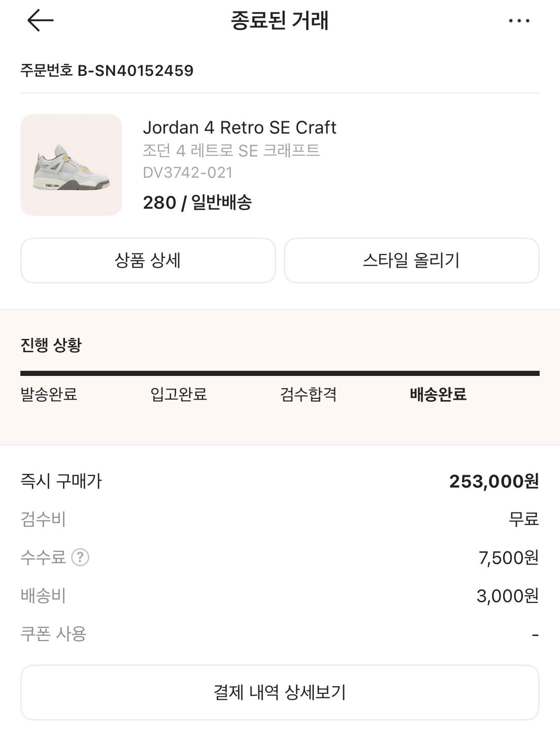The height and width of the screenshot is (734, 560).
Task: Open the three-dot more options menu
Action: (x=519, y=21)
